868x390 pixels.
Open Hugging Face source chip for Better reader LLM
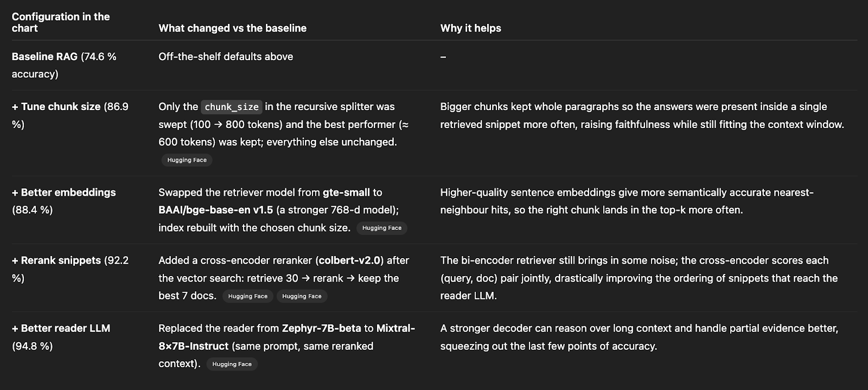232,364
